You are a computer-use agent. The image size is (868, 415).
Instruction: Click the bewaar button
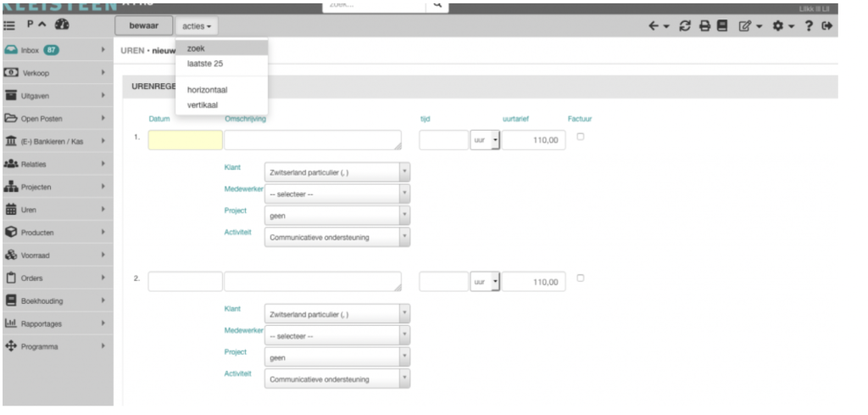pos(142,26)
